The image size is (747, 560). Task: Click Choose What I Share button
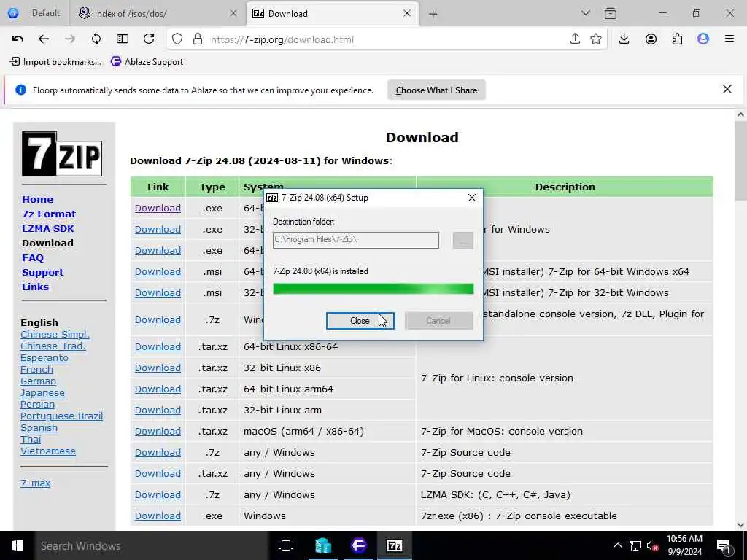click(x=436, y=90)
